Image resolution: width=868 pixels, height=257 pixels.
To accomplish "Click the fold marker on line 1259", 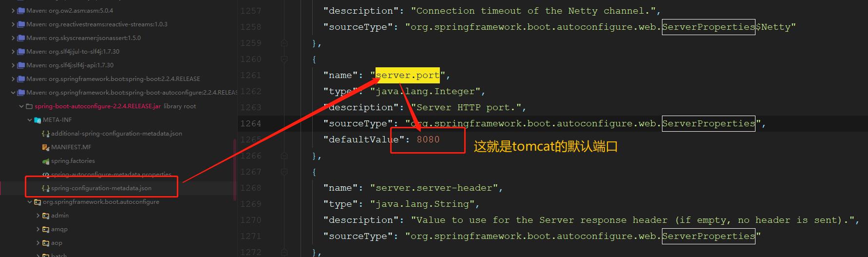I will (x=284, y=43).
